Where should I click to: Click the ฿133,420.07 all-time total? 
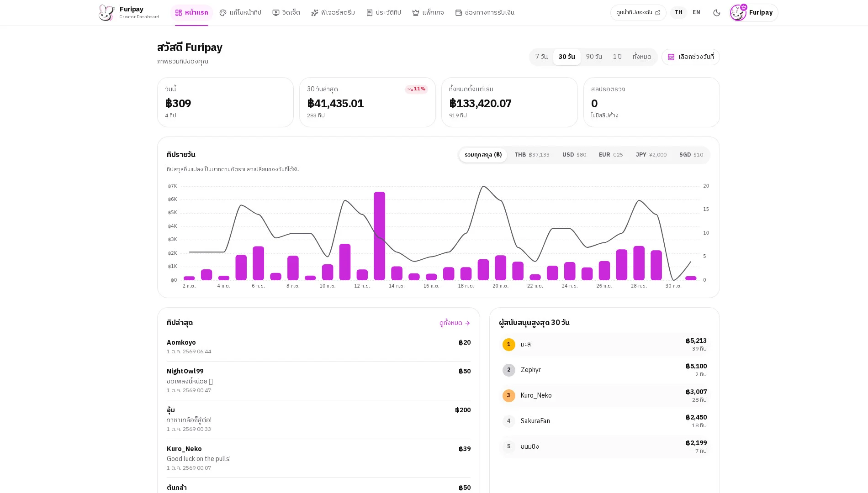point(480,104)
